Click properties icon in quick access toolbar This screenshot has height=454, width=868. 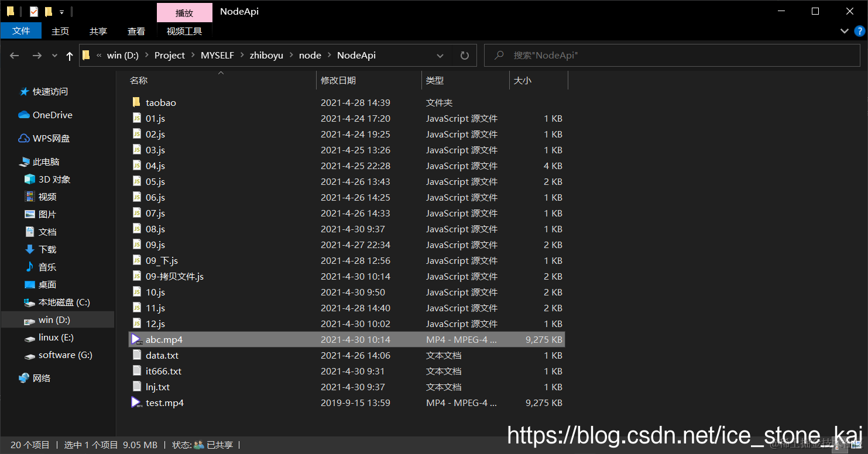point(34,11)
